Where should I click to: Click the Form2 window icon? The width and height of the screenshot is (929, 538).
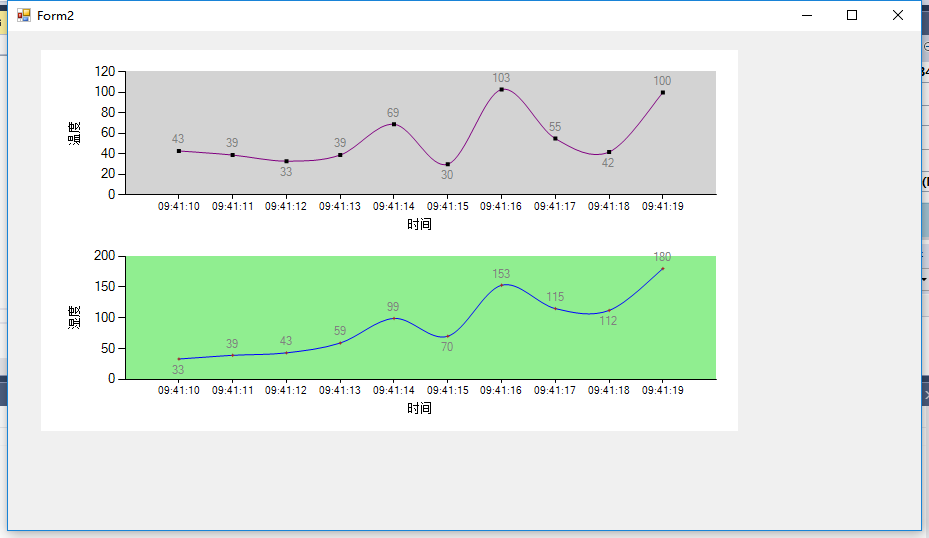point(24,15)
